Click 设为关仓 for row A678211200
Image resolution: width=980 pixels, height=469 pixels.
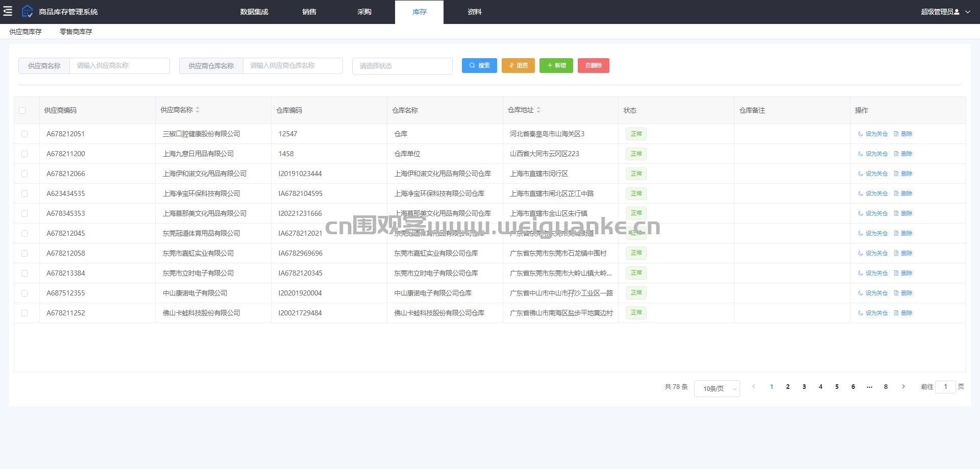pos(873,154)
